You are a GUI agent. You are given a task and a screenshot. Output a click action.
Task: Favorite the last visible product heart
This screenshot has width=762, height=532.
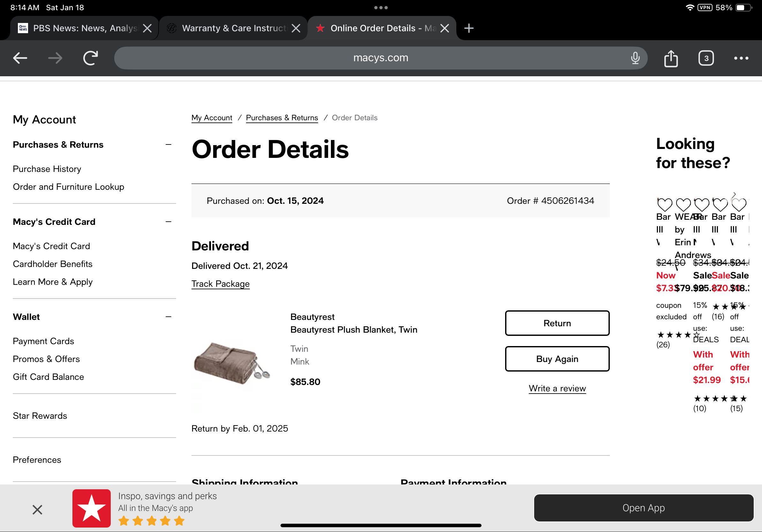[x=739, y=205]
